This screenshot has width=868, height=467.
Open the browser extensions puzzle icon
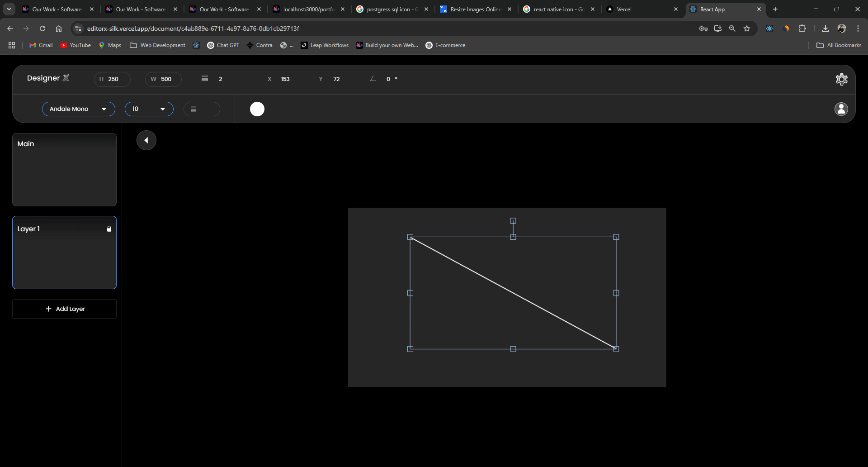click(x=802, y=29)
